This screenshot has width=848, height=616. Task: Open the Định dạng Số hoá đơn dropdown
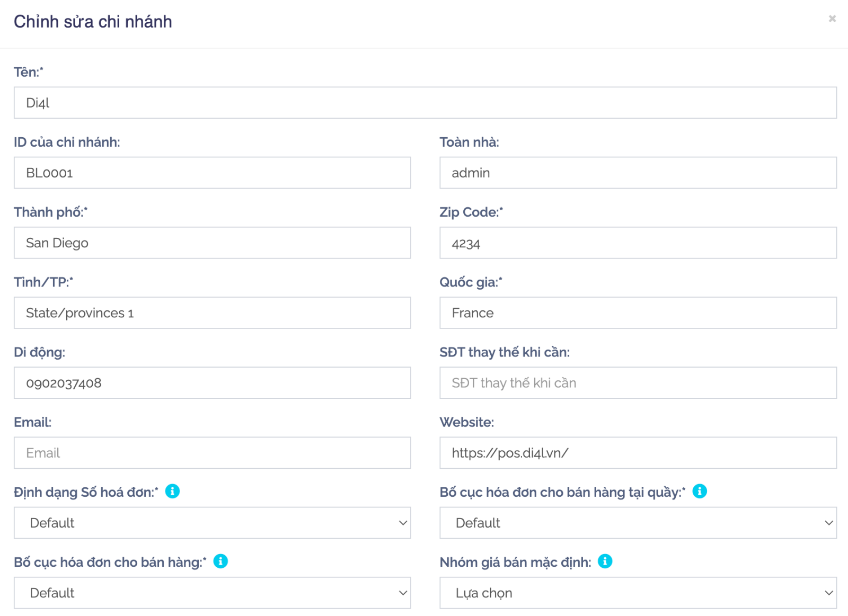pos(212,523)
